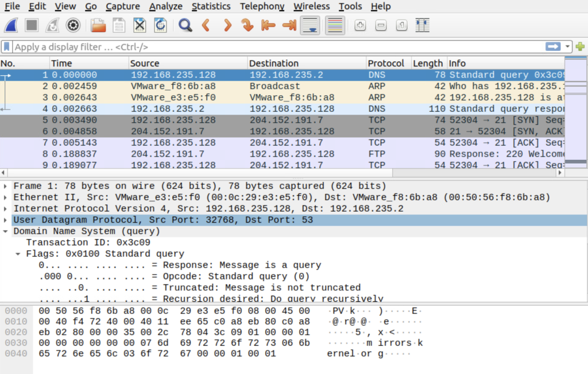The width and height of the screenshot is (588, 374).
Task: Stop the running capture
Action: pyautogui.click(x=32, y=25)
